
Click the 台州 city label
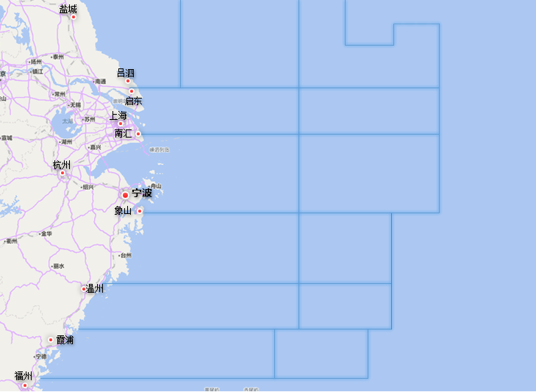(x=126, y=255)
